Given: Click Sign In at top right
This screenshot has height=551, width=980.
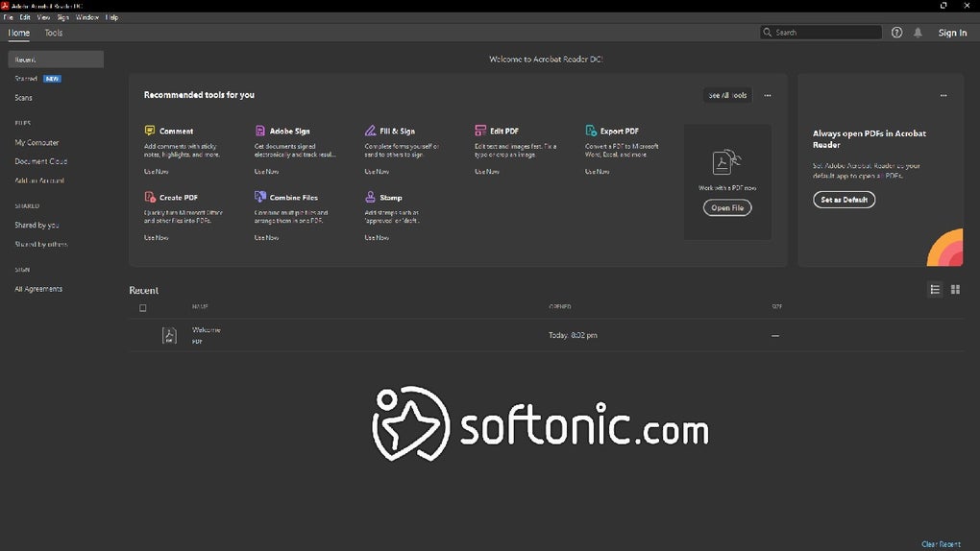Looking at the screenshot, I should coord(952,33).
